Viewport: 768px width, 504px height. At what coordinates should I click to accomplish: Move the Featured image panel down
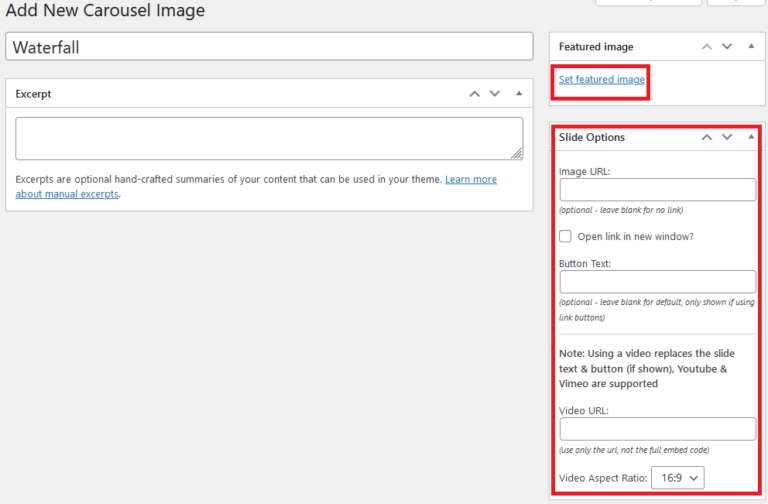727,46
